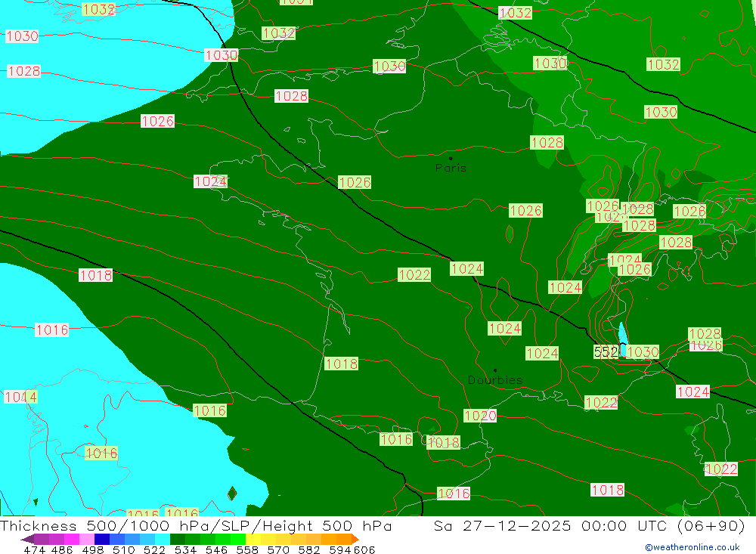Click the small cyan patch beside 552 label

[622, 339]
